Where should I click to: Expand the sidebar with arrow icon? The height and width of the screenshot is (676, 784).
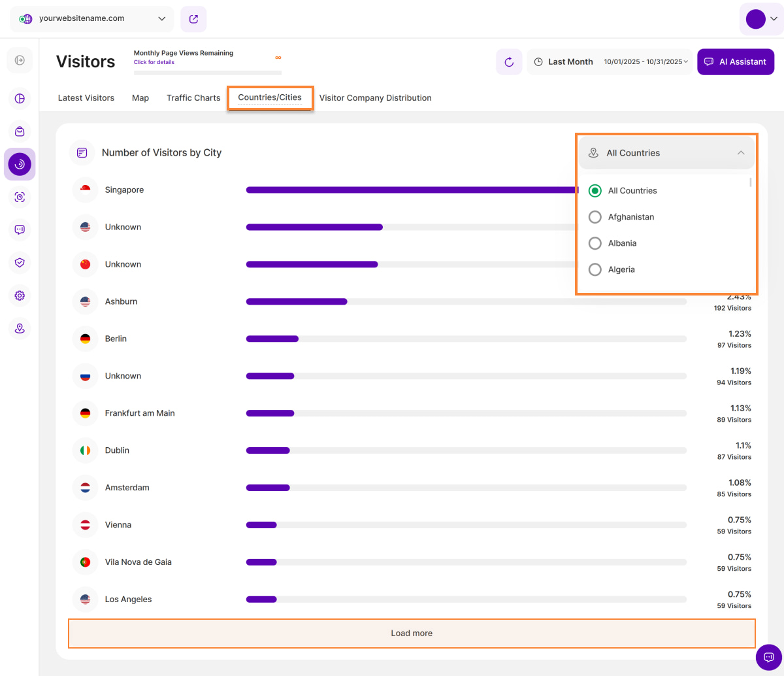[20, 61]
